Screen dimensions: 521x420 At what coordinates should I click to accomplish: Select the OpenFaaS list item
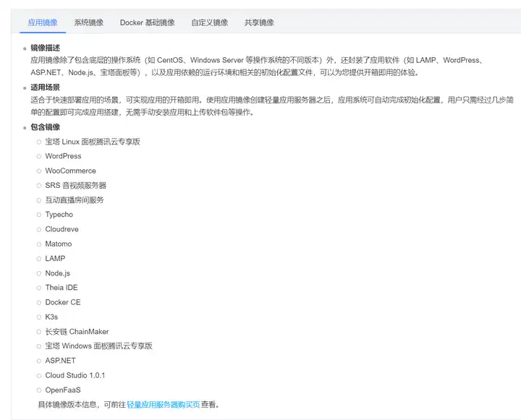click(x=63, y=390)
